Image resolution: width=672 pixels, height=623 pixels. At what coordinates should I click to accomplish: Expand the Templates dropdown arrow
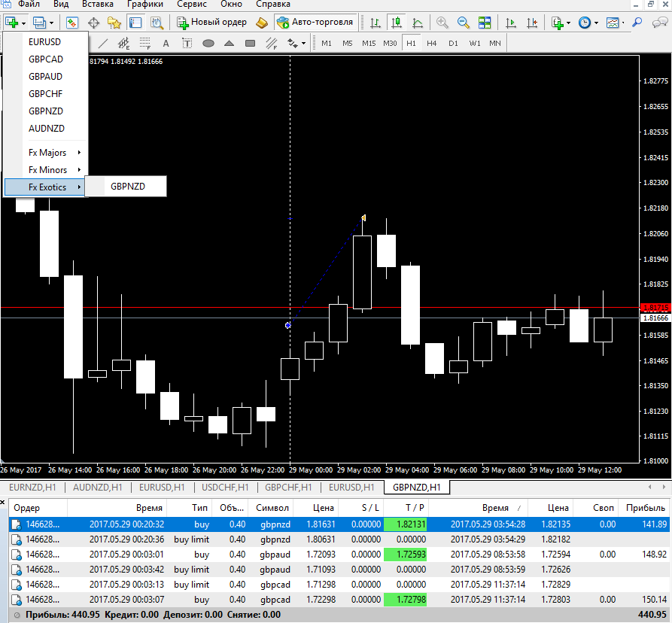pos(623,23)
